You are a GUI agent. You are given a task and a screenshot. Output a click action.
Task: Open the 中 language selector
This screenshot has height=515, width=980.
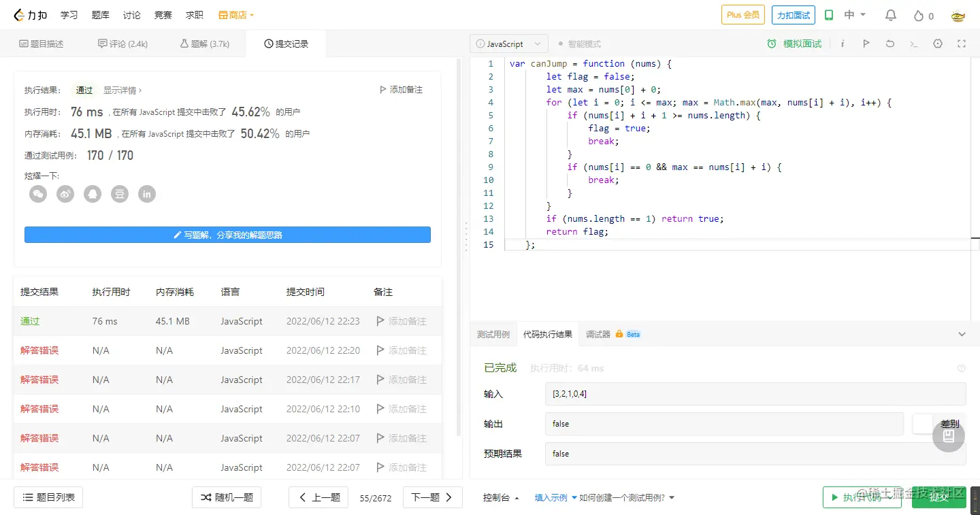click(x=855, y=15)
